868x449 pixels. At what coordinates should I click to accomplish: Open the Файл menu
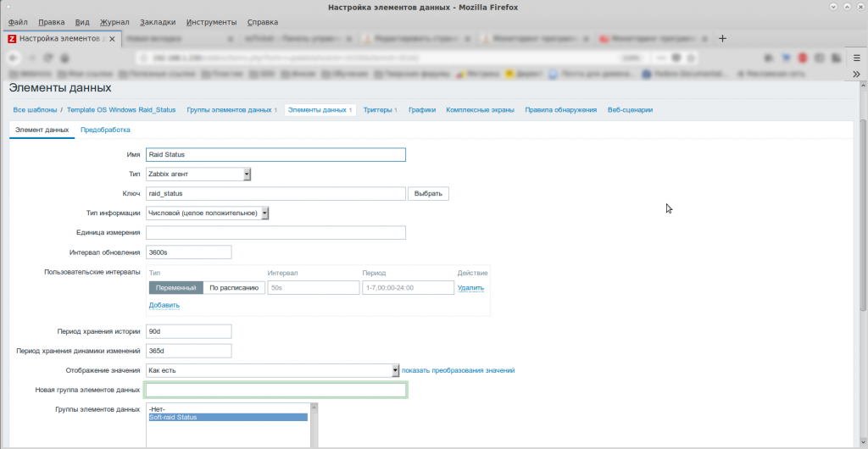(19, 22)
